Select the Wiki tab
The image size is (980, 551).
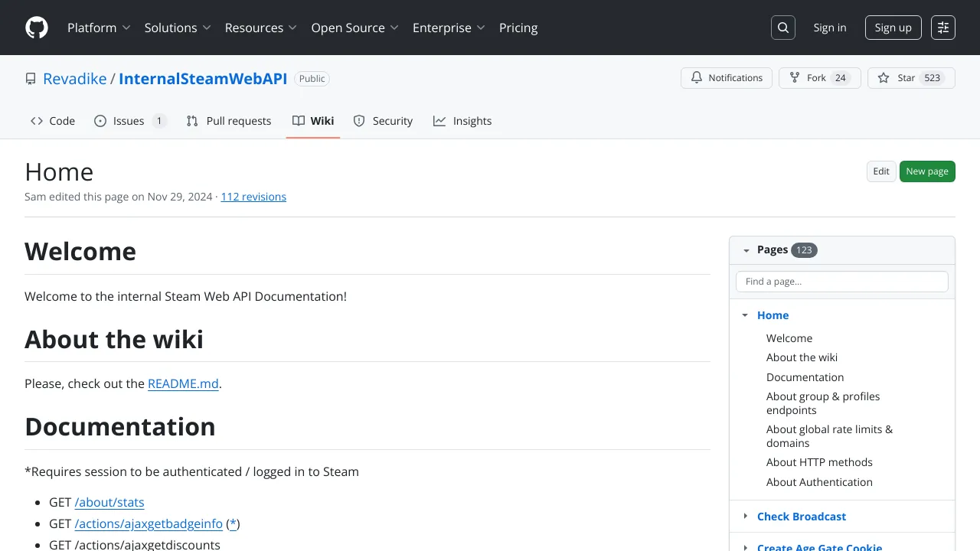pos(313,121)
